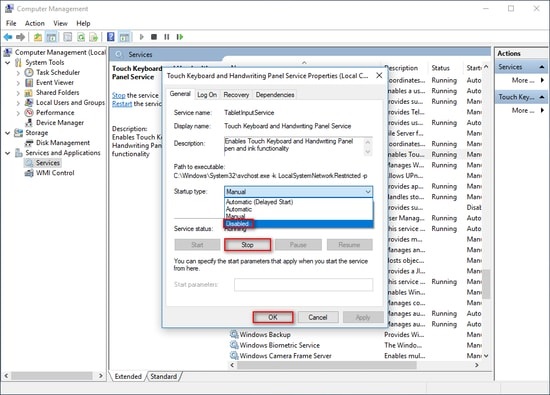Click the Back arrow toolbar icon
Image resolution: width=550 pixels, height=395 pixels.
pyautogui.click(x=8, y=37)
